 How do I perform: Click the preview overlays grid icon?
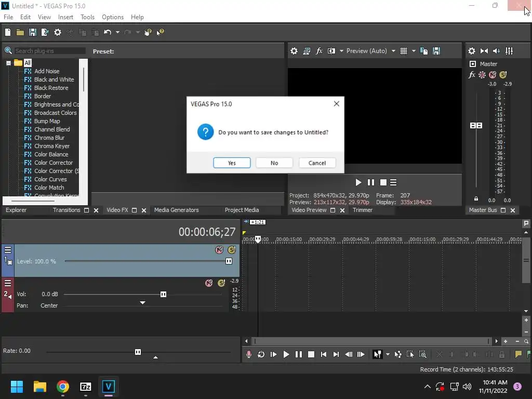pyautogui.click(x=403, y=51)
